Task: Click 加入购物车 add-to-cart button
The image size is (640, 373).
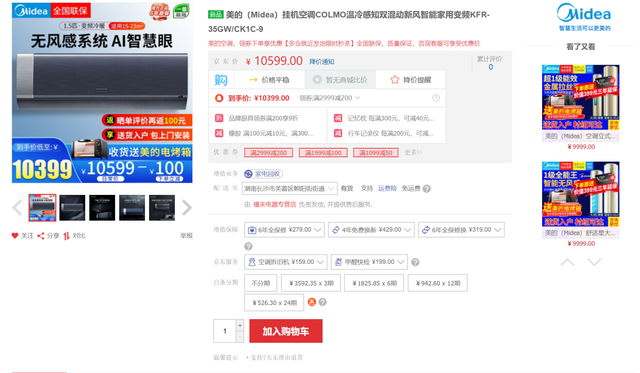Action: tap(286, 331)
